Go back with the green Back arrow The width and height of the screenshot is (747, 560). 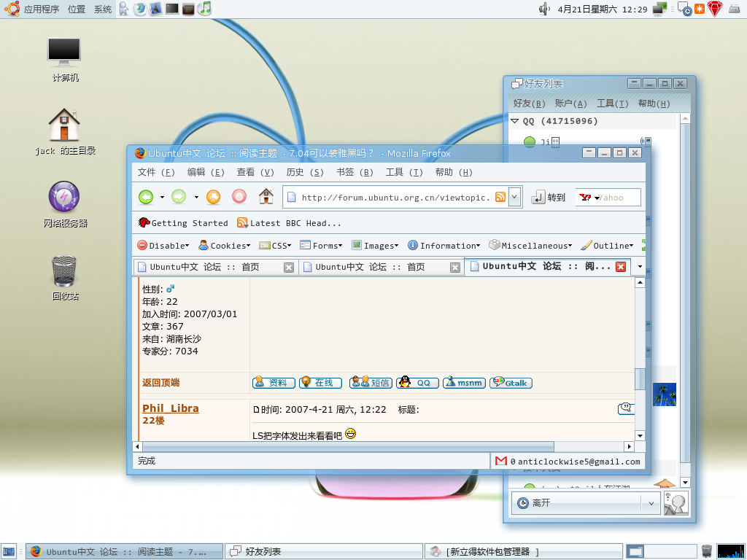(x=146, y=197)
